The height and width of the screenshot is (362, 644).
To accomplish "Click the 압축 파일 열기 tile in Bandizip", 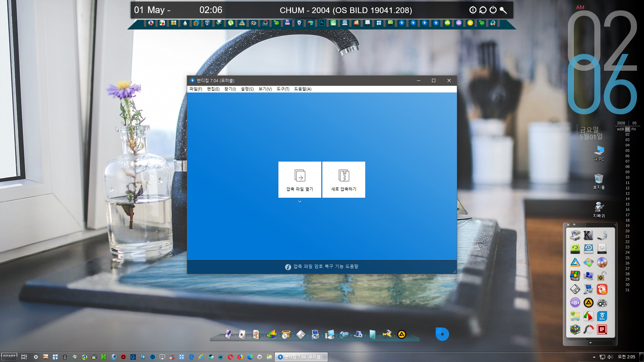I will [x=300, y=180].
